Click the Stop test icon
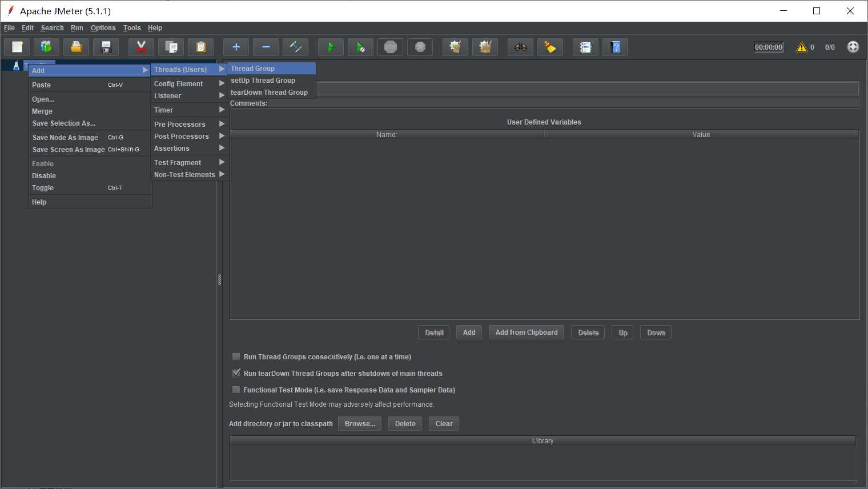Screen dimensions: 868x489 390,47
